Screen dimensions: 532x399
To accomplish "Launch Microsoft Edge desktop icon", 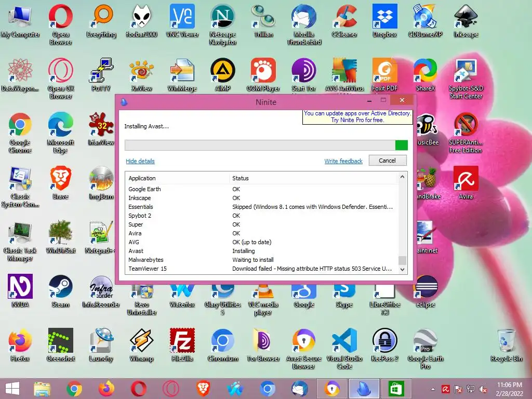I will (x=60, y=132).
